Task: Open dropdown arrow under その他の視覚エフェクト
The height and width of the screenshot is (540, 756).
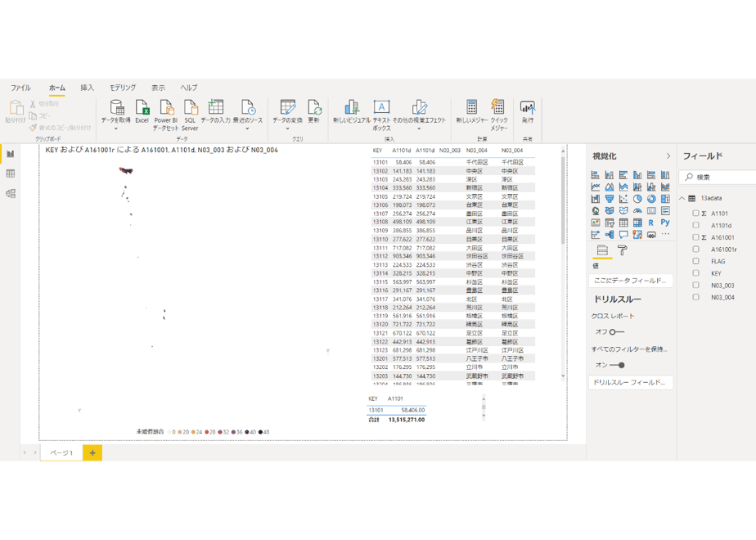Action: (x=419, y=128)
